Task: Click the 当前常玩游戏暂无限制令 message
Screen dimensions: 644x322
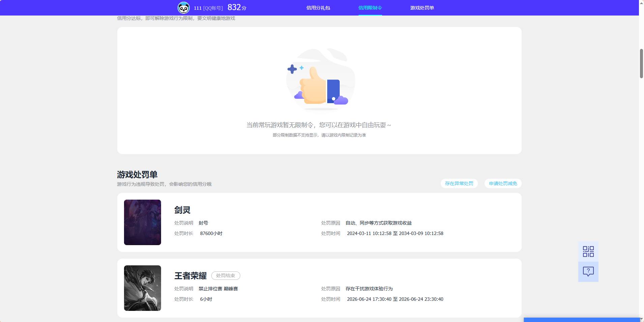Action: point(319,125)
